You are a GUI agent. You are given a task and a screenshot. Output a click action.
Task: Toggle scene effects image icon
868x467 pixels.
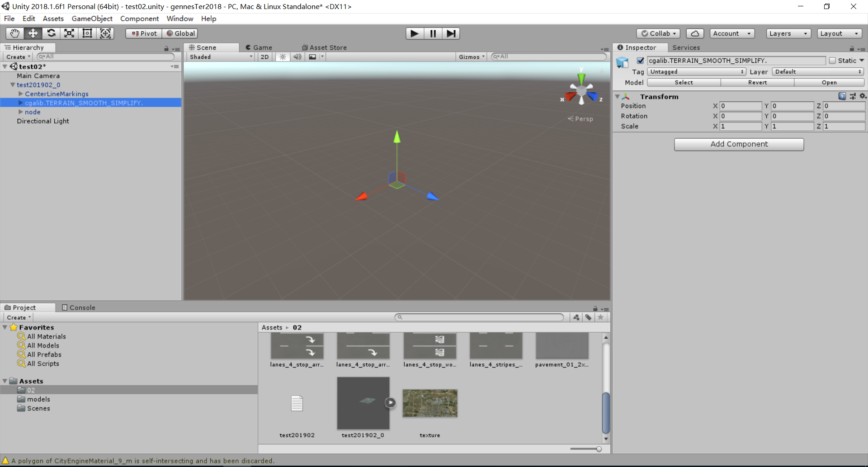pos(312,57)
